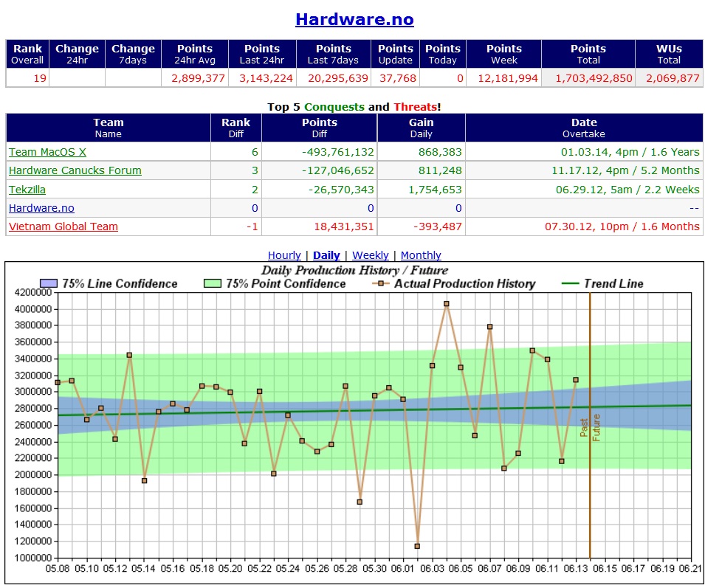
Task: Open Hardware.no link in the conquests table
Action: (41, 208)
